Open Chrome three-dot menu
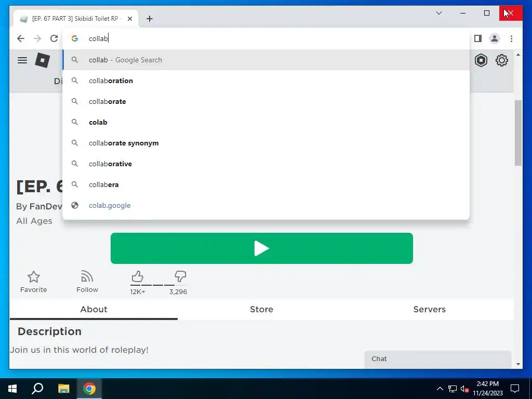This screenshot has height=399, width=532. (x=511, y=38)
